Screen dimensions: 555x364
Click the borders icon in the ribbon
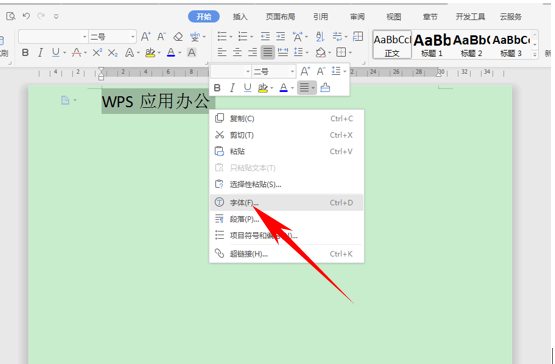(x=341, y=53)
